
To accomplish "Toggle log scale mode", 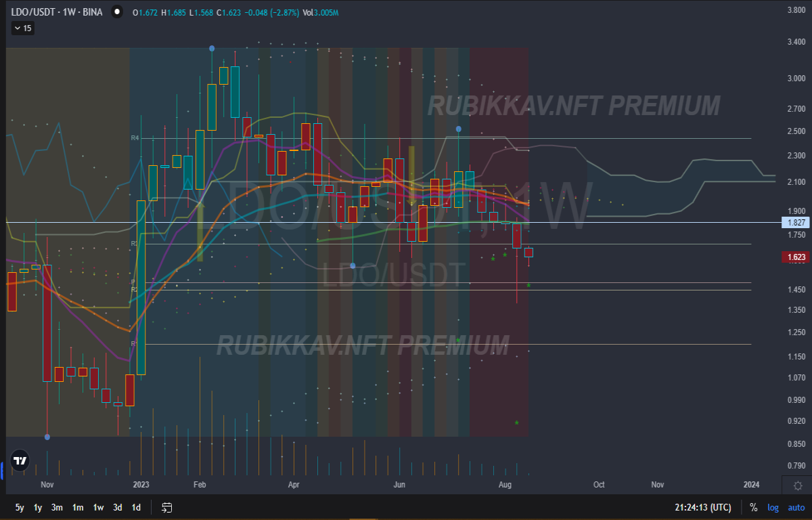I will coord(773,507).
